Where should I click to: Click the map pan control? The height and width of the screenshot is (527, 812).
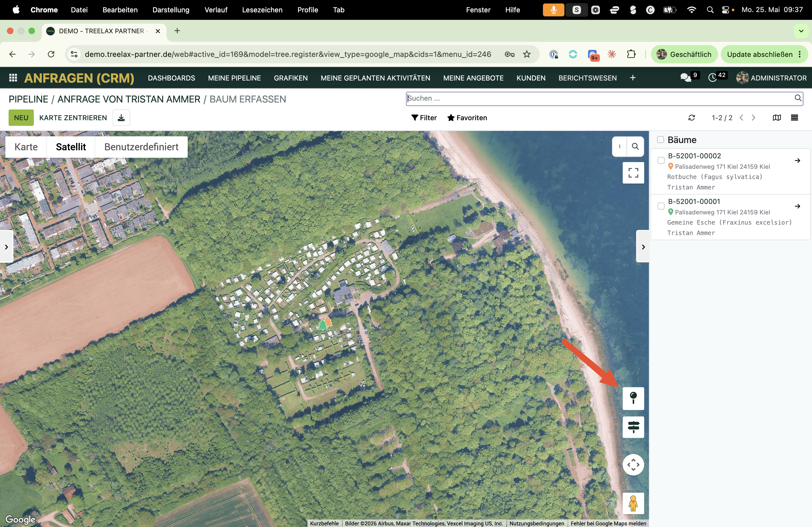633,465
